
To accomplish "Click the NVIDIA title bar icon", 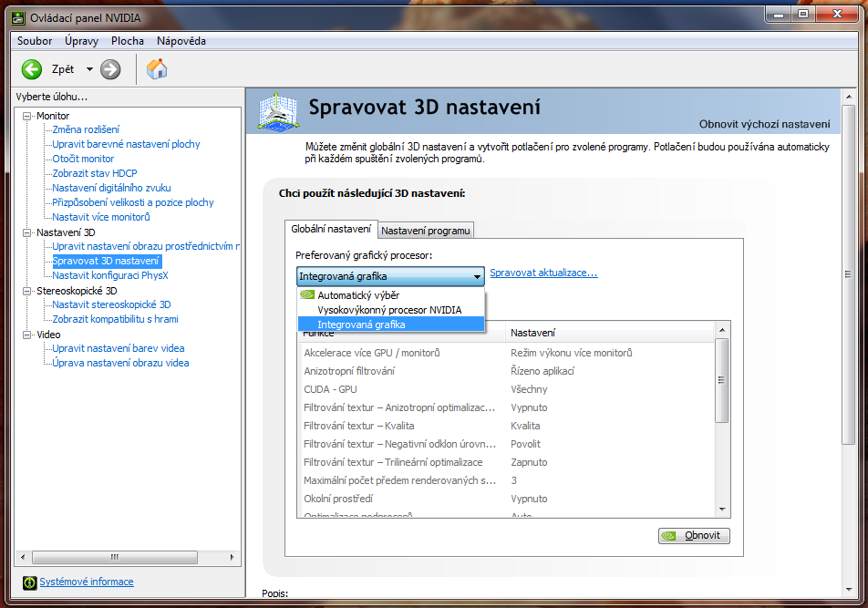I will (x=17, y=16).
